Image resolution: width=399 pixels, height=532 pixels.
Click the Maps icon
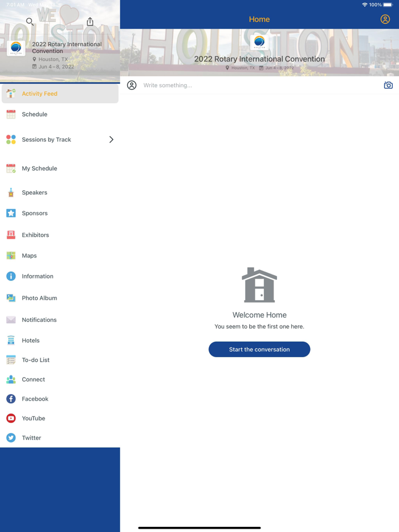tap(11, 256)
